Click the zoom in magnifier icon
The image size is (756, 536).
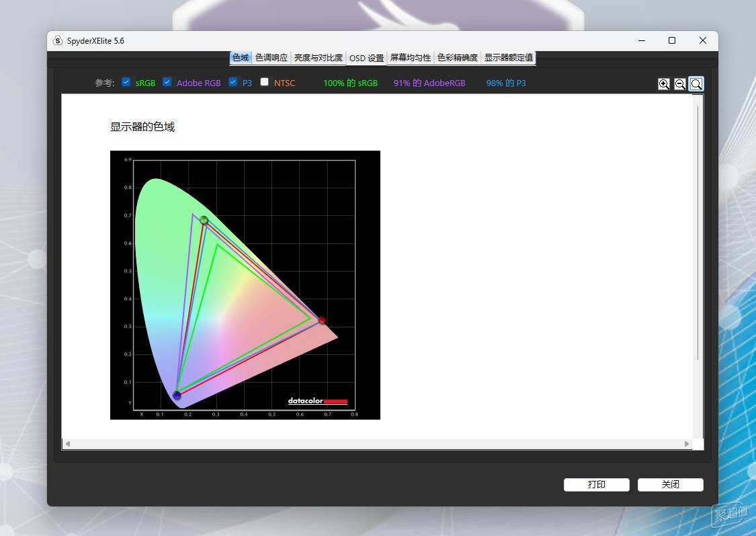[664, 84]
